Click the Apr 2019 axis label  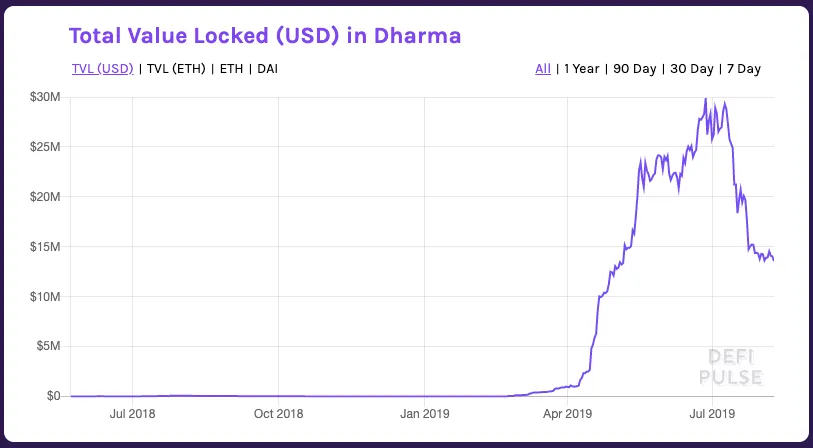(567, 414)
